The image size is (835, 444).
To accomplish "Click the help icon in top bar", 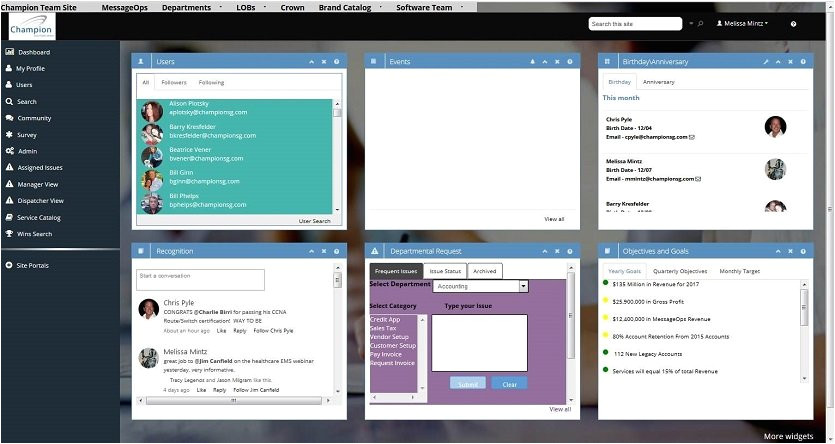I will (793, 23).
